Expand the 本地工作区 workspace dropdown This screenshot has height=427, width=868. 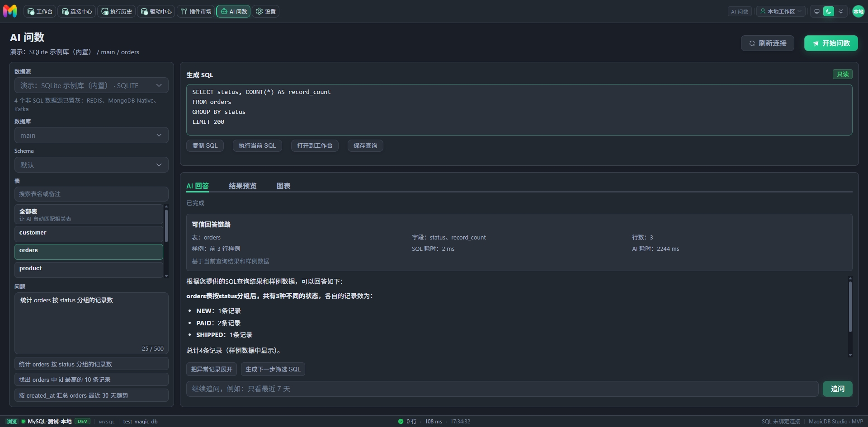(x=781, y=12)
